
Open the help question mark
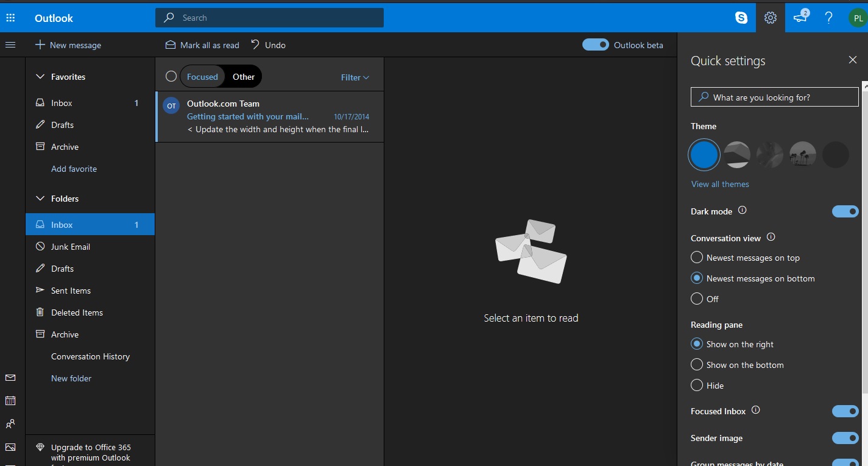829,18
